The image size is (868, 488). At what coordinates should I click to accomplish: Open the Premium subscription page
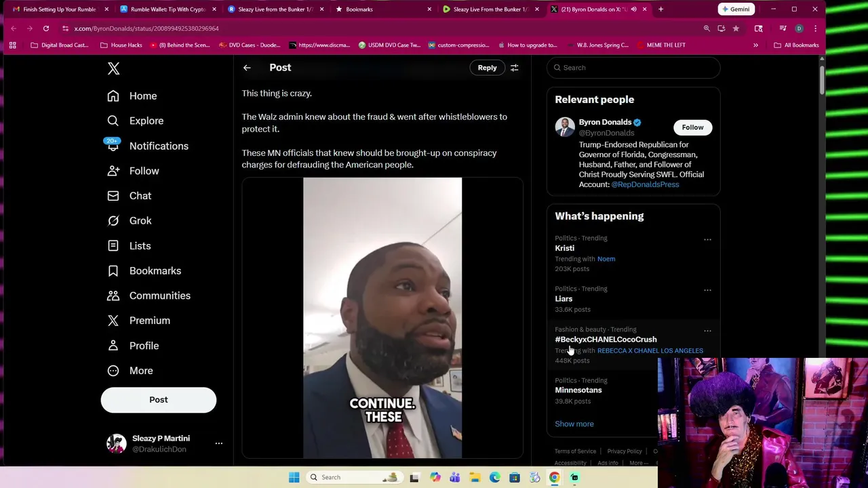(x=139, y=321)
